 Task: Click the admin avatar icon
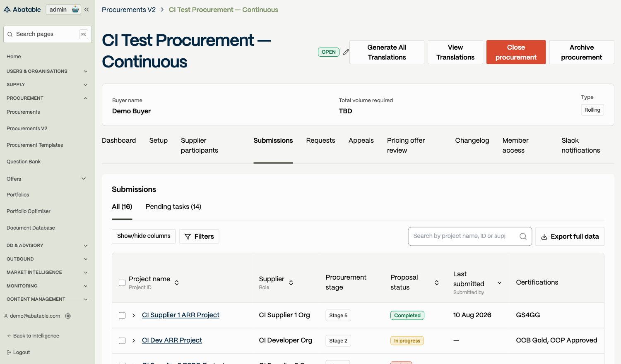click(75, 10)
